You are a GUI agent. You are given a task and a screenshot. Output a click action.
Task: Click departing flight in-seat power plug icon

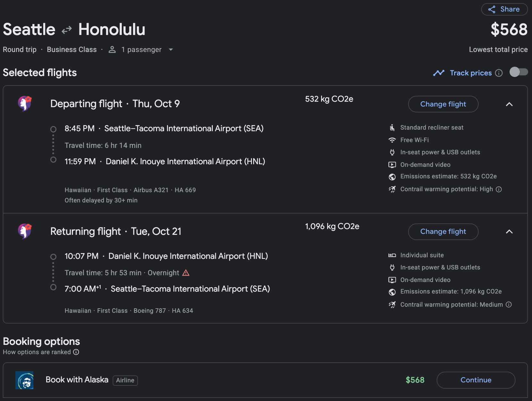[392, 152]
